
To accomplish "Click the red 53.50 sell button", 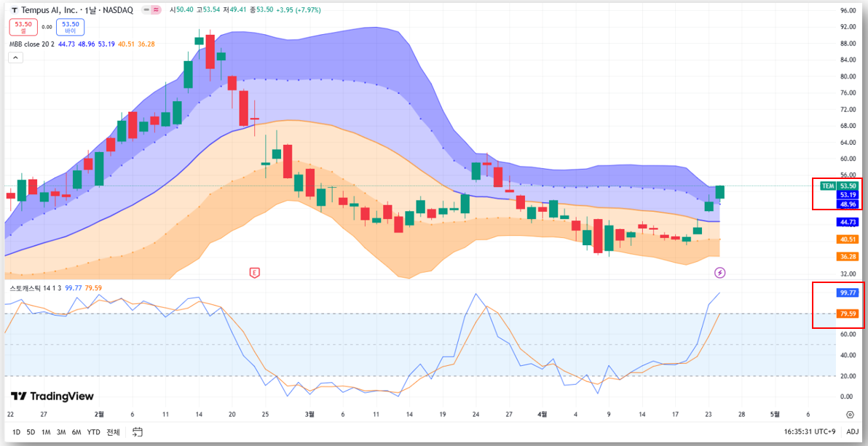I will coord(23,27).
